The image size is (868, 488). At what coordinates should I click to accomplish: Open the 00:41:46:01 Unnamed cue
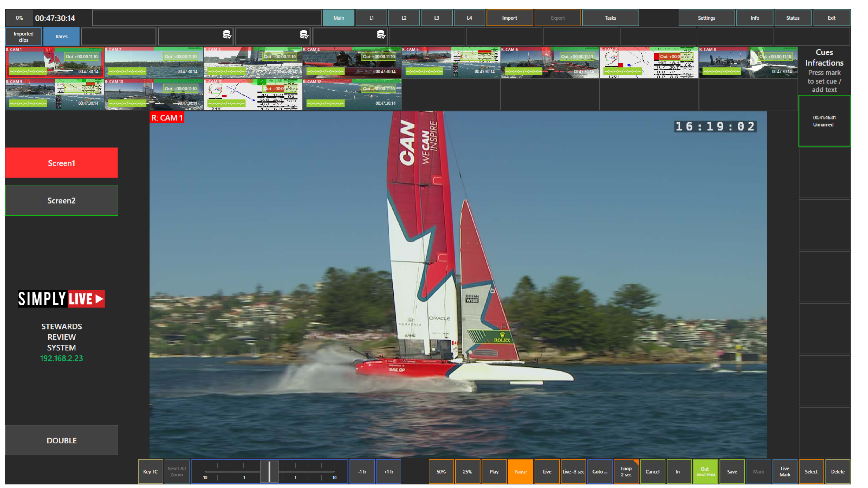point(824,121)
